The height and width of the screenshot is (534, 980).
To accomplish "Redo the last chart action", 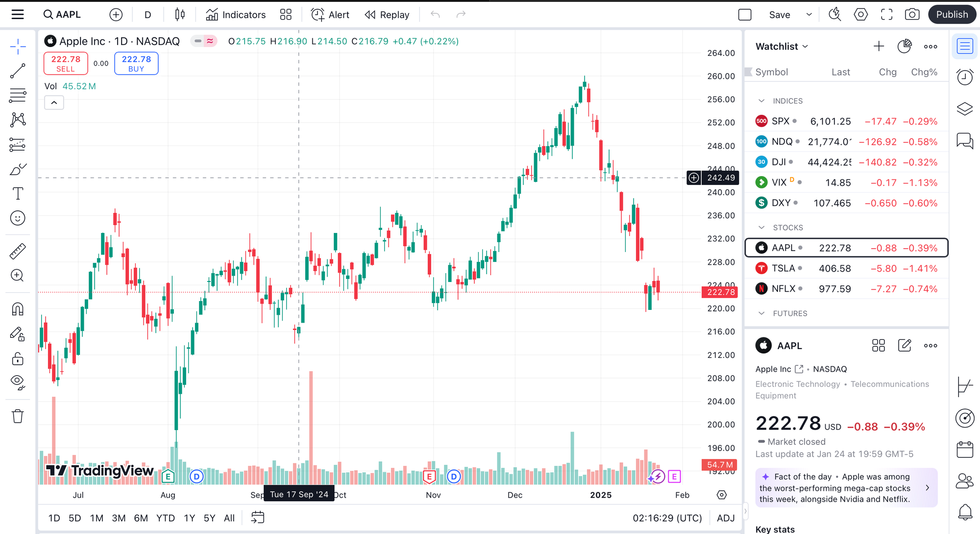I will (x=461, y=15).
